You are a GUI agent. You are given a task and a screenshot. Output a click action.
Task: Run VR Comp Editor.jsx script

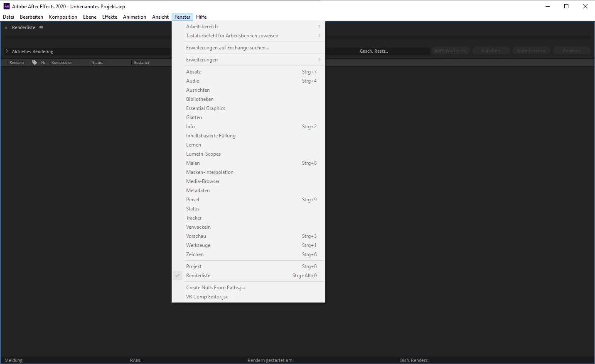coord(248,297)
